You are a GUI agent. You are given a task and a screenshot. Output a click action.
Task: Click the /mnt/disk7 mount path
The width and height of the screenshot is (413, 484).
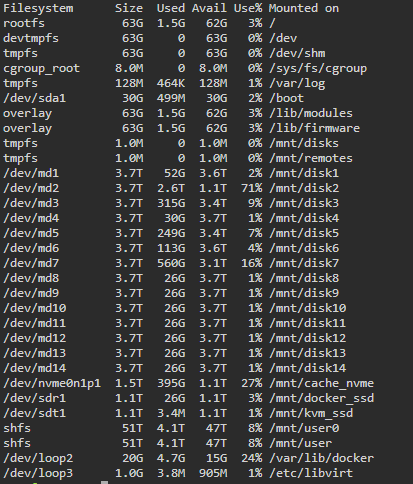point(304,263)
